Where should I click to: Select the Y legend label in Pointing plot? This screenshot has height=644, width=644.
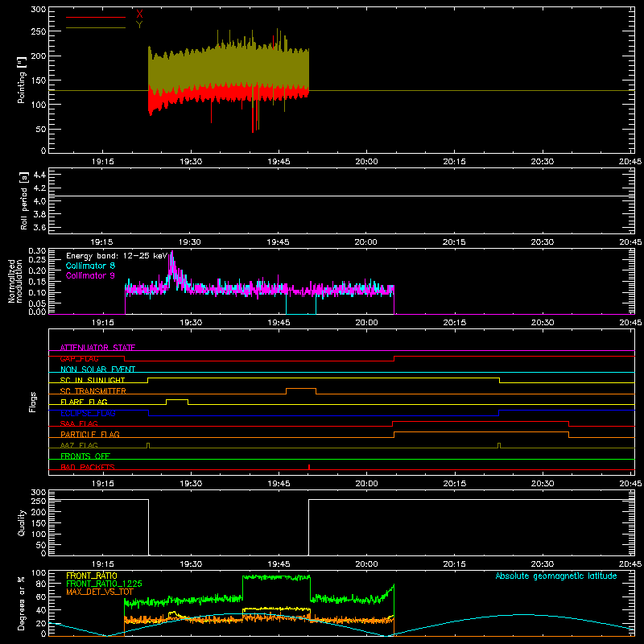(x=139, y=25)
